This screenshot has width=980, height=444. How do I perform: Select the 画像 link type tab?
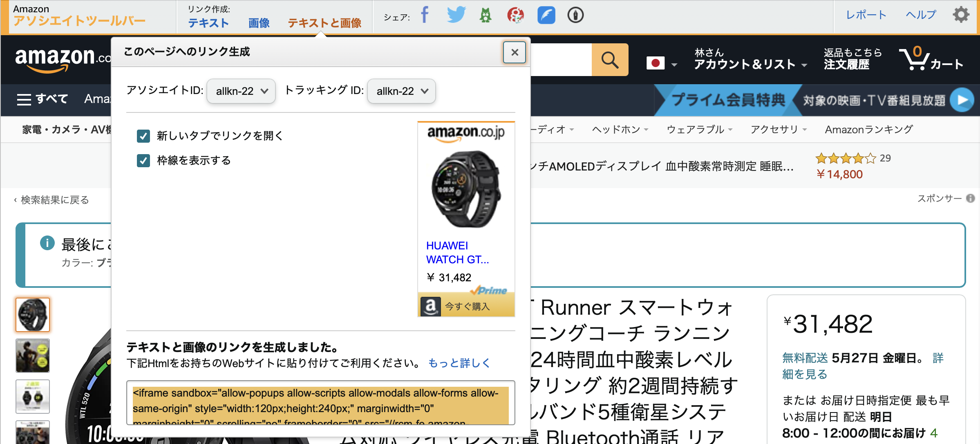pos(259,23)
